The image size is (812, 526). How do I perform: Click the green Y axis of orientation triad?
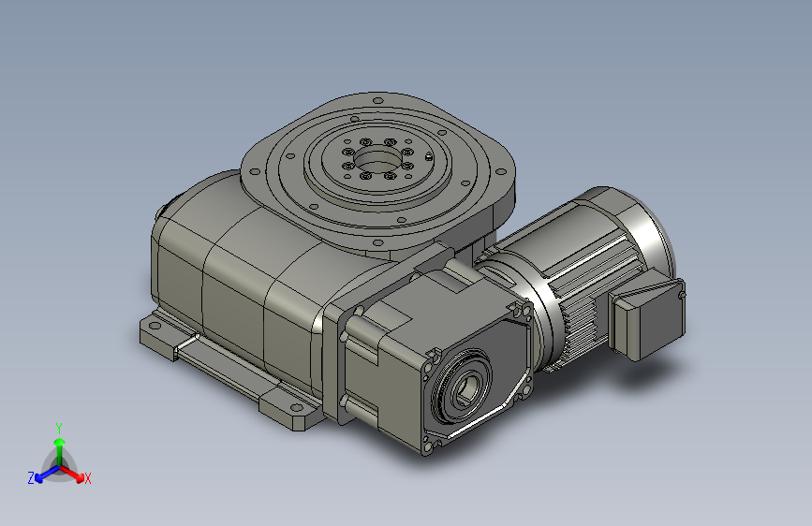point(60,446)
